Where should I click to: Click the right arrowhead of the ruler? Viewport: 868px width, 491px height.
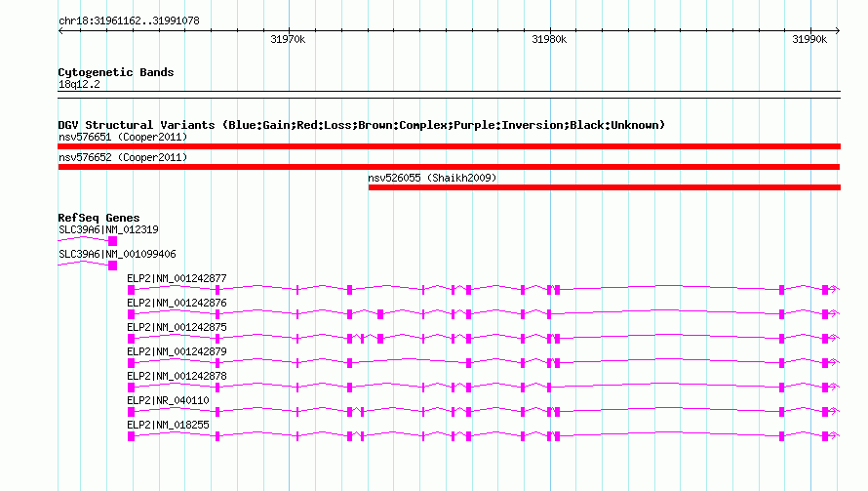click(x=838, y=31)
